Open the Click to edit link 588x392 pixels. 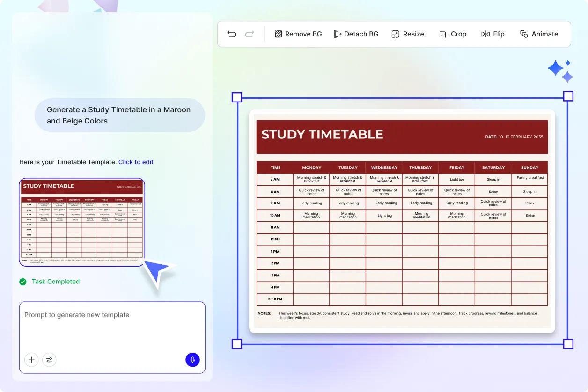(136, 162)
